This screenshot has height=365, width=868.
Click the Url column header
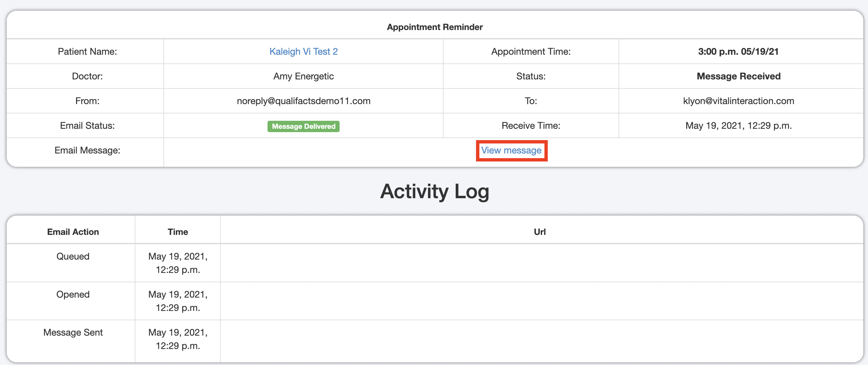pos(539,232)
